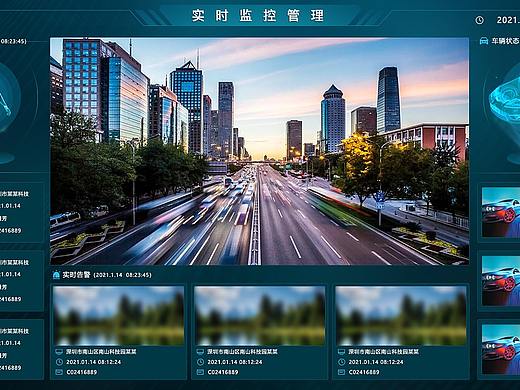Viewport: 520px width, 390px height.
Task: Open the leftmost alarm snapshot image
Action: point(119,315)
